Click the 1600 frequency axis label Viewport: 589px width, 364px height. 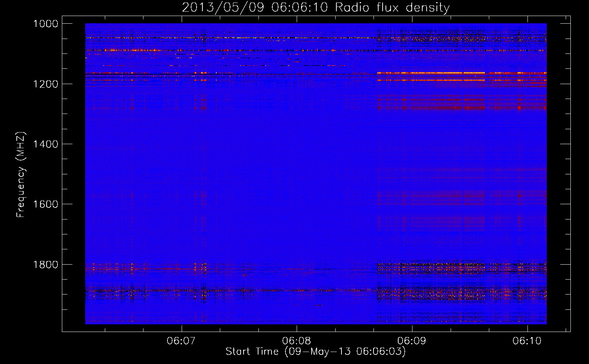click(x=46, y=204)
